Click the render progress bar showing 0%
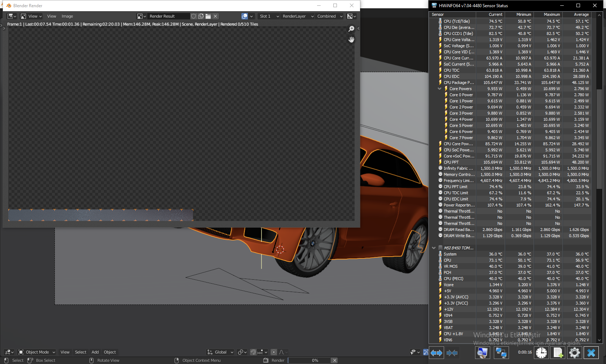The width and height of the screenshot is (606, 364). pos(309,360)
